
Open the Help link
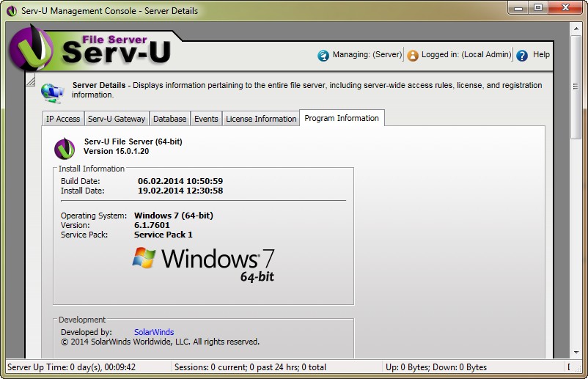pyautogui.click(x=541, y=54)
